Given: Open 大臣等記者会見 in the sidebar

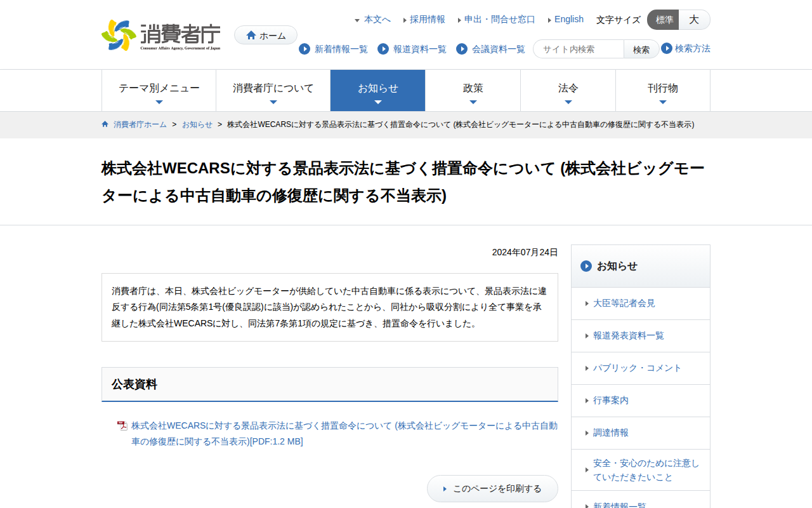Looking at the screenshot, I should point(641,304).
